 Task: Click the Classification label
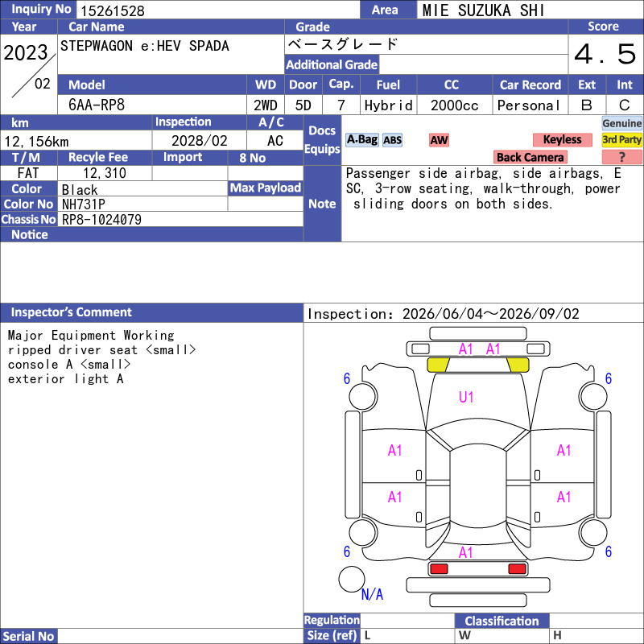coord(502,621)
